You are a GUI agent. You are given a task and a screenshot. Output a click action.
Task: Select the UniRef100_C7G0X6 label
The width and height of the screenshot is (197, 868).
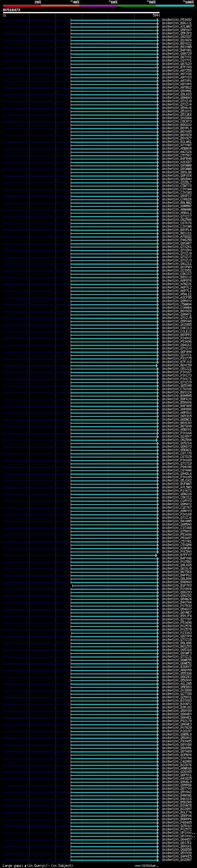click(177, 389)
